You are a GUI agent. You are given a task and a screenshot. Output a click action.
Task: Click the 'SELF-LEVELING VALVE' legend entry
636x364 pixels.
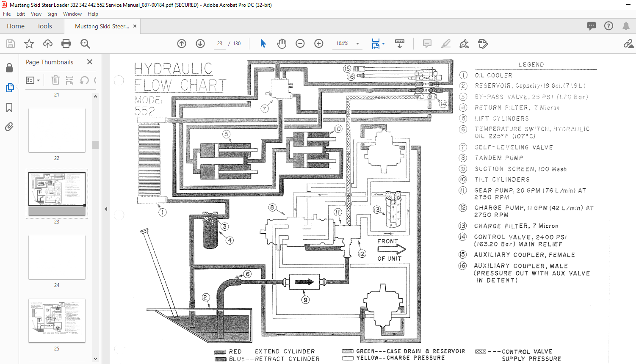point(514,147)
